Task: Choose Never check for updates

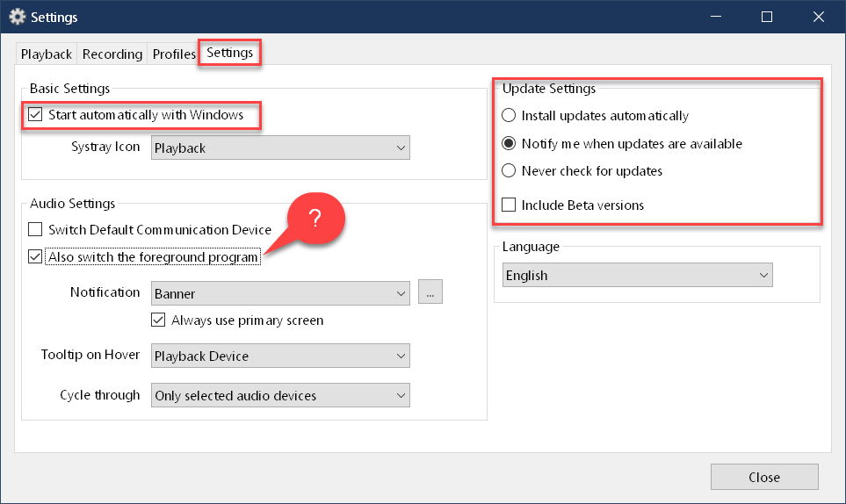Action: coord(509,170)
